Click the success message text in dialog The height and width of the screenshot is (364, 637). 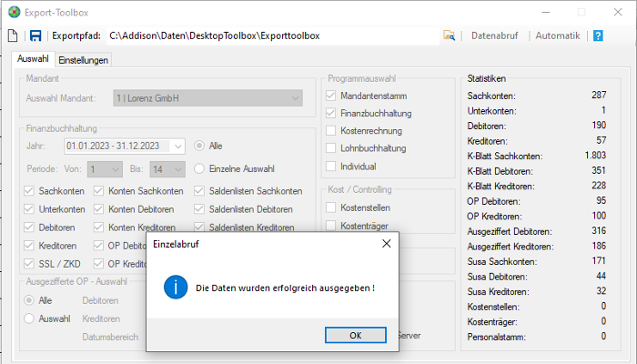tap(285, 288)
